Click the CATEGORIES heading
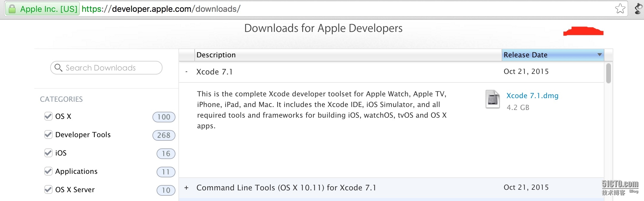This screenshot has height=201, width=644. click(61, 99)
